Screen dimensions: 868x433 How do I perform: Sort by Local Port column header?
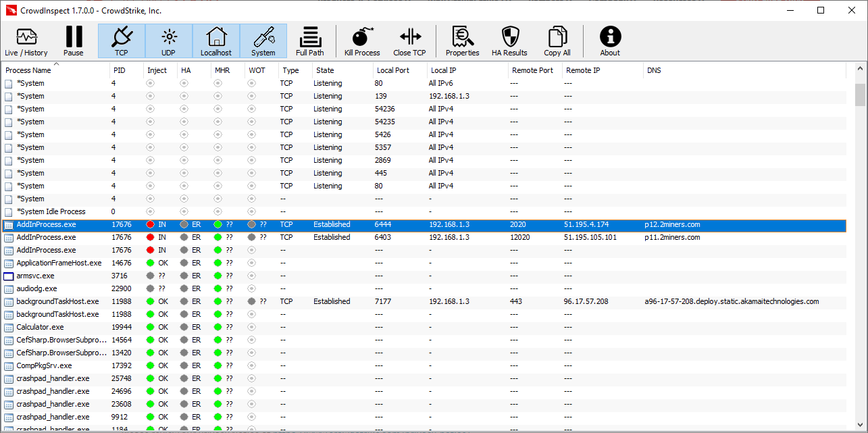coord(400,70)
